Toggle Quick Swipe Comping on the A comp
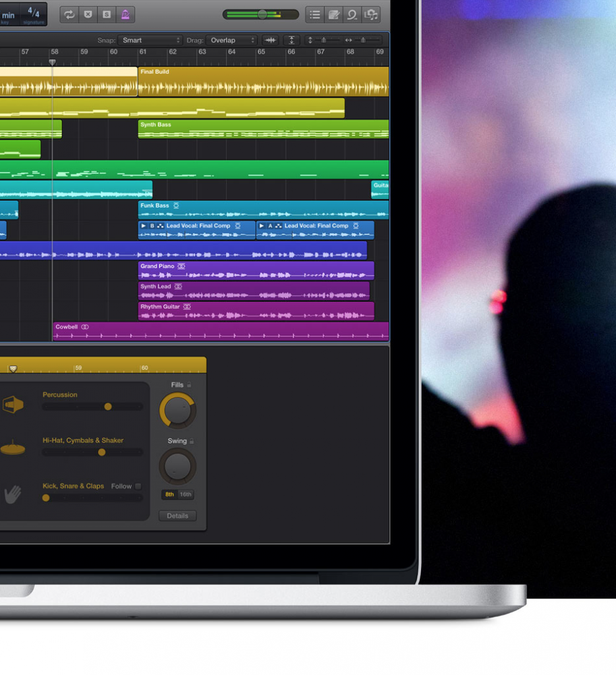This screenshot has width=616, height=675. (279, 225)
